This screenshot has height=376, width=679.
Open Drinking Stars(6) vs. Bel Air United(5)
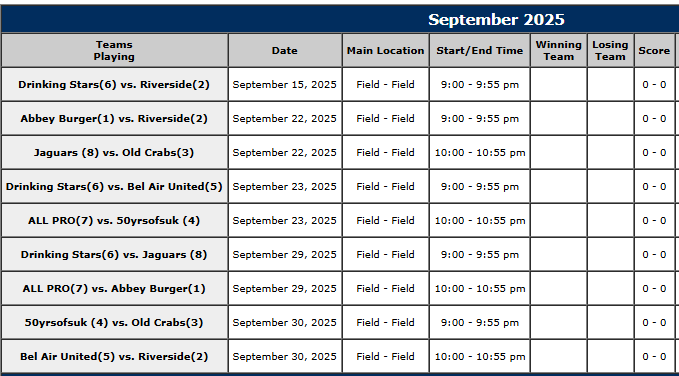[114, 187]
